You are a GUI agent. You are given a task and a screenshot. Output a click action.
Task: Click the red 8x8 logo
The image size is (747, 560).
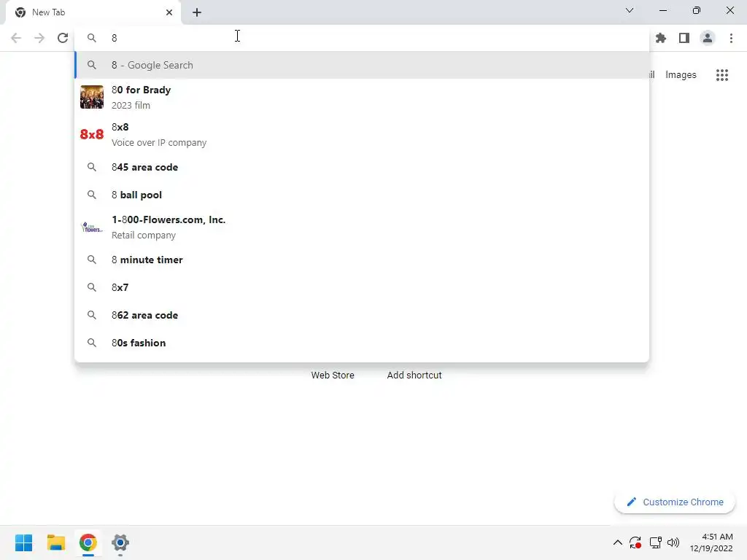[x=91, y=134]
